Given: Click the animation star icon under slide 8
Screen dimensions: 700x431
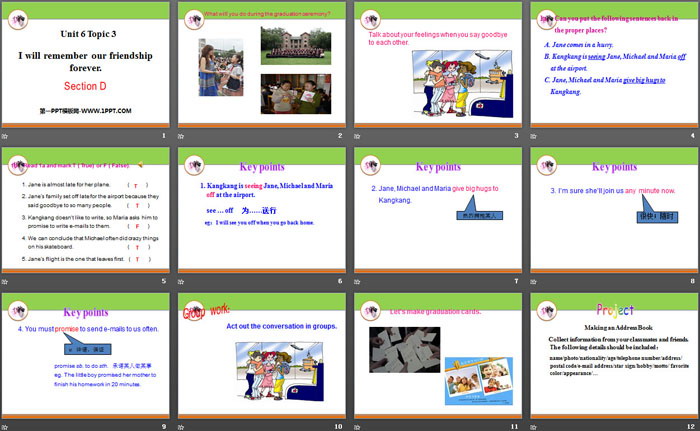Looking at the screenshot, I should click(x=533, y=281).
